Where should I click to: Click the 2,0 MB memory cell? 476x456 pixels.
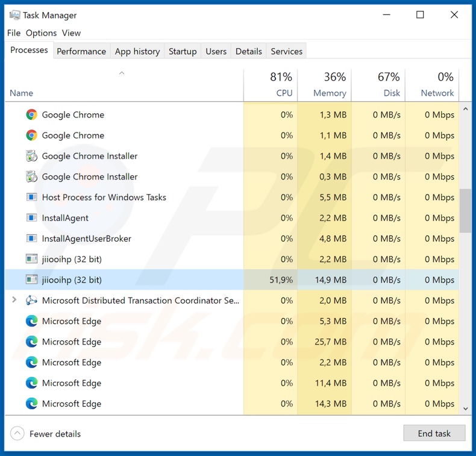[x=325, y=301]
